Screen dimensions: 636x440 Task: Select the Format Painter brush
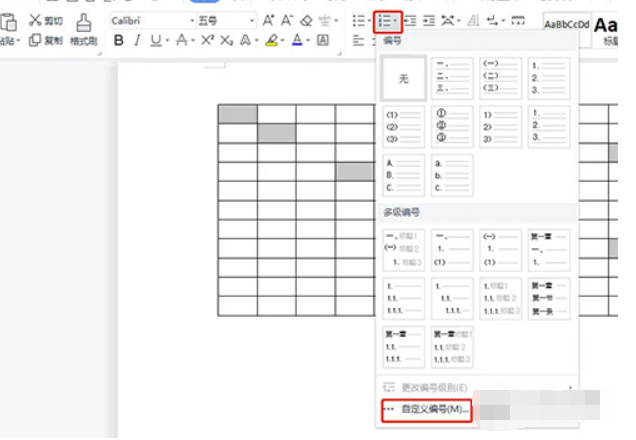point(84,29)
